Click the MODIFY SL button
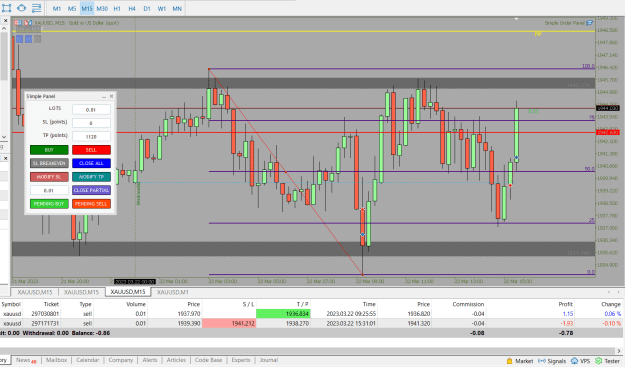This screenshot has height=367, width=625. coord(49,177)
